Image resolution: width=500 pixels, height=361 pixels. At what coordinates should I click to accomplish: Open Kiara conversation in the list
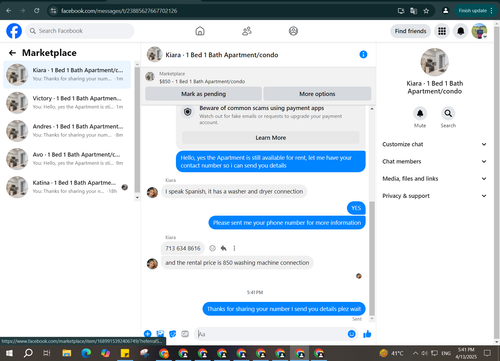pos(67,75)
